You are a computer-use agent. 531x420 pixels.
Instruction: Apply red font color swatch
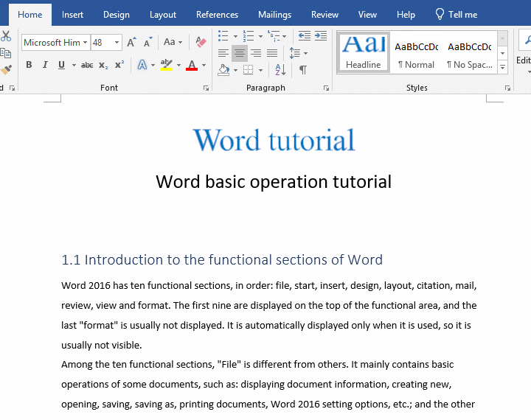point(192,66)
